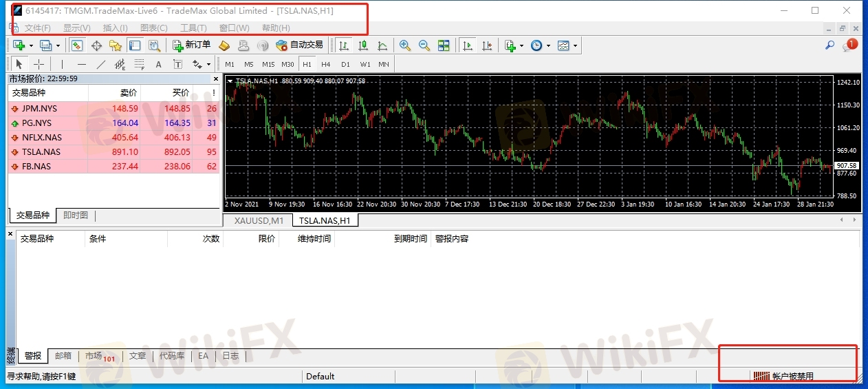Tile chart windows icon

444,45
